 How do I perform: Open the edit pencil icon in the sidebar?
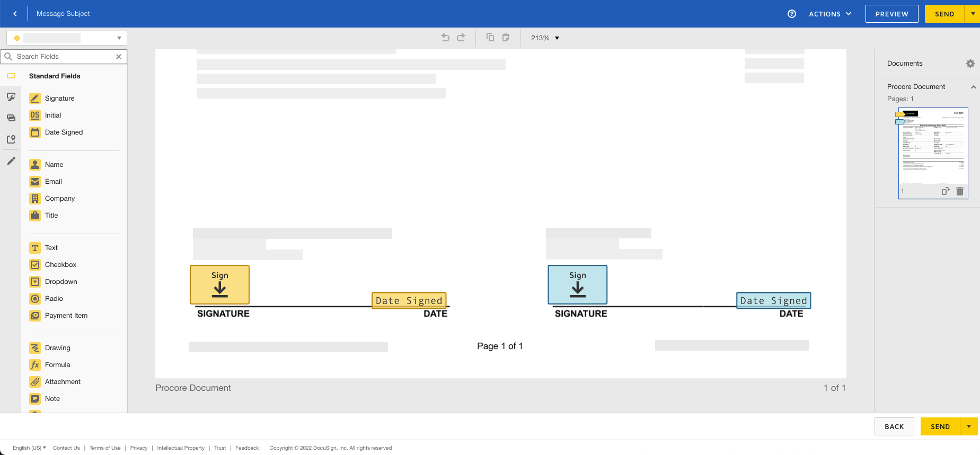(x=11, y=160)
